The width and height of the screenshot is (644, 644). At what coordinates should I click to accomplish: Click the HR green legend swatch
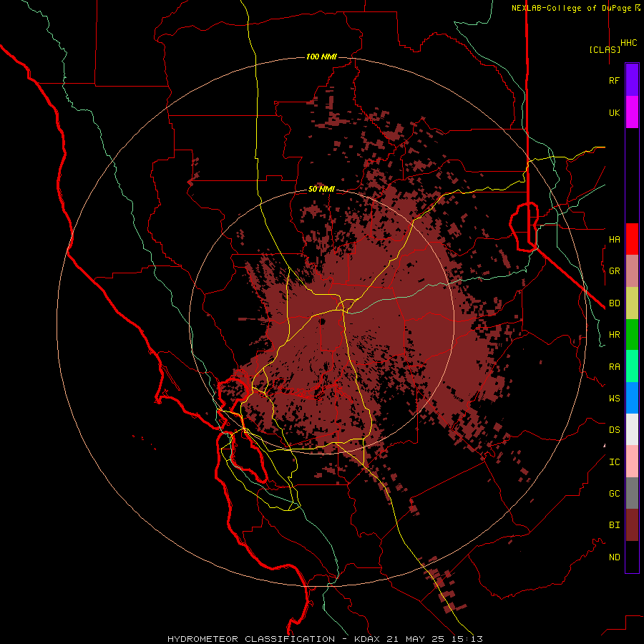click(632, 335)
